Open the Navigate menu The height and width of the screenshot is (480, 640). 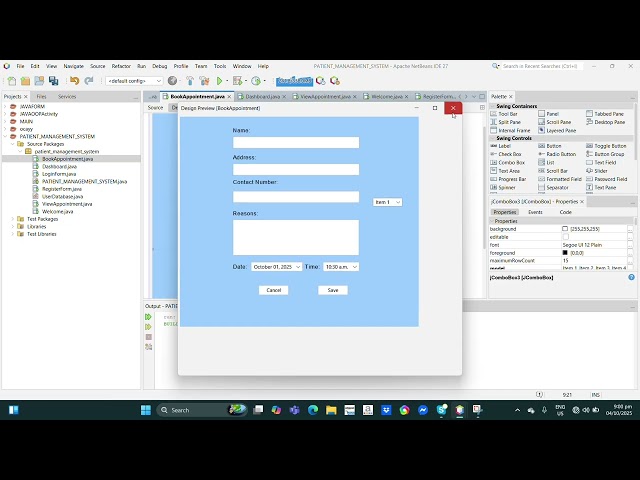pos(73,66)
